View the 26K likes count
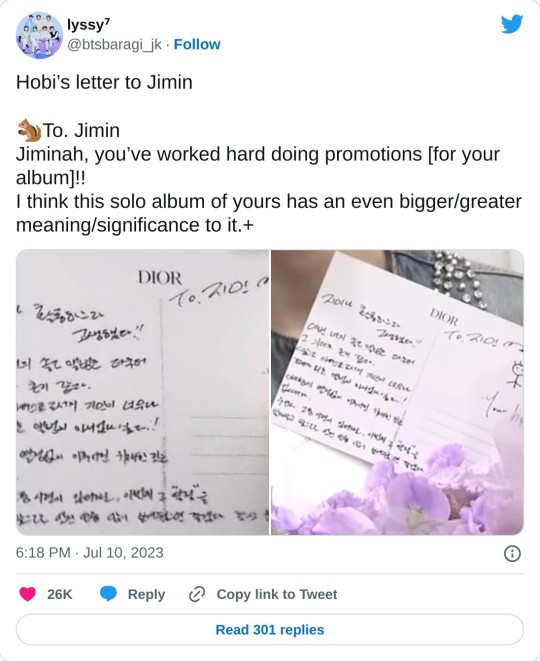This screenshot has width=540, height=661. pyautogui.click(x=59, y=594)
